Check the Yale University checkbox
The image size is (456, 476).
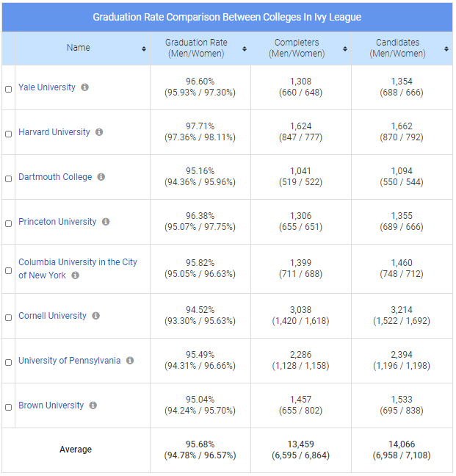coord(9,89)
